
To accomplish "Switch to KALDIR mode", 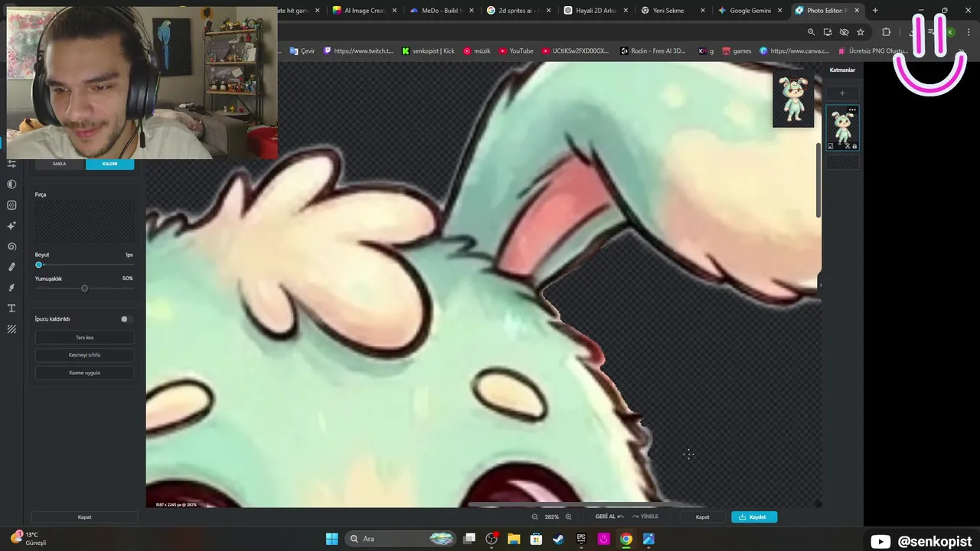I will (x=109, y=164).
